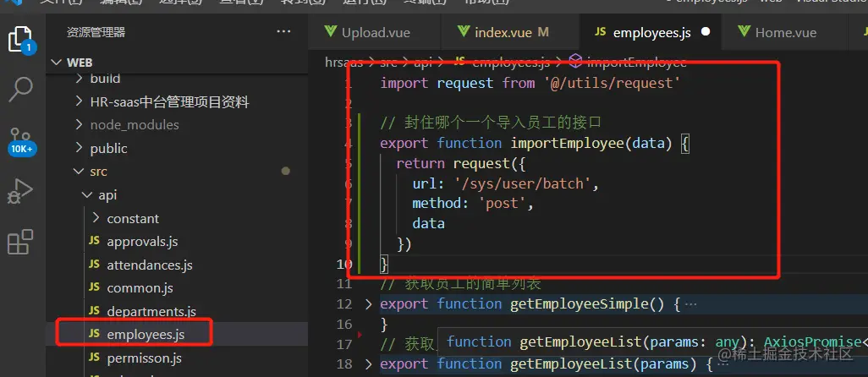This screenshot has height=377, width=868.
Task: Switch to the Home.vue tab
Action: tap(785, 32)
